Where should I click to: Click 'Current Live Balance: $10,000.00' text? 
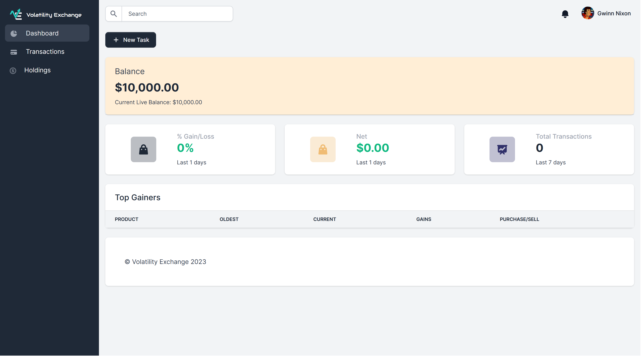pos(159,103)
